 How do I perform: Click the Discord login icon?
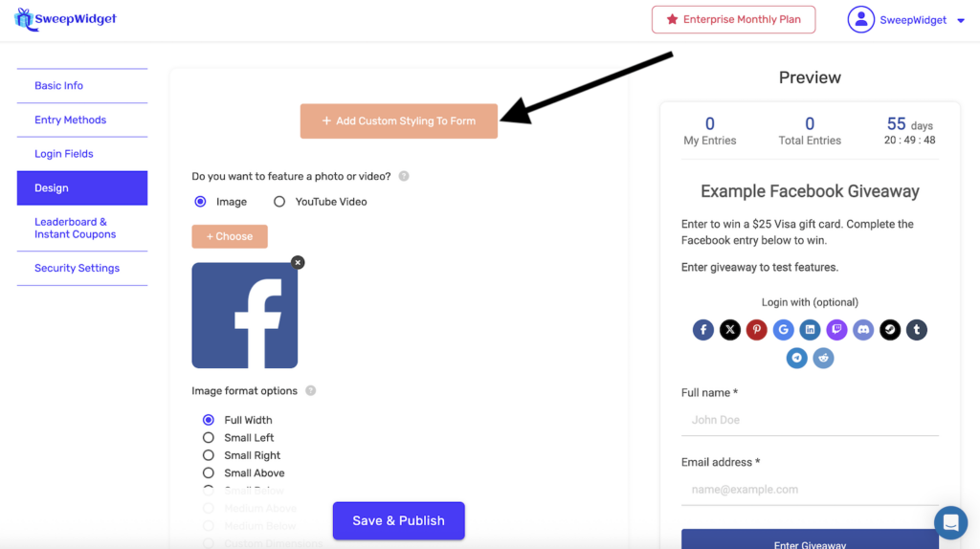(863, 330)
